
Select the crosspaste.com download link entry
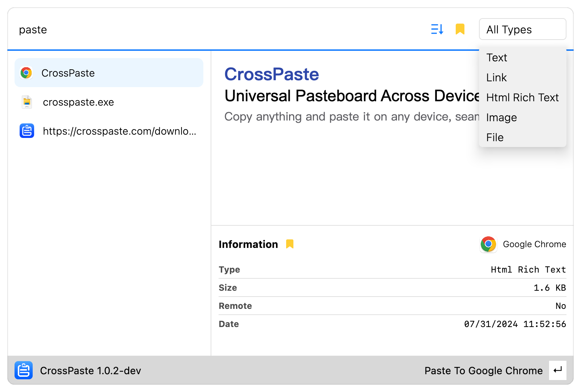click(109, 131)
